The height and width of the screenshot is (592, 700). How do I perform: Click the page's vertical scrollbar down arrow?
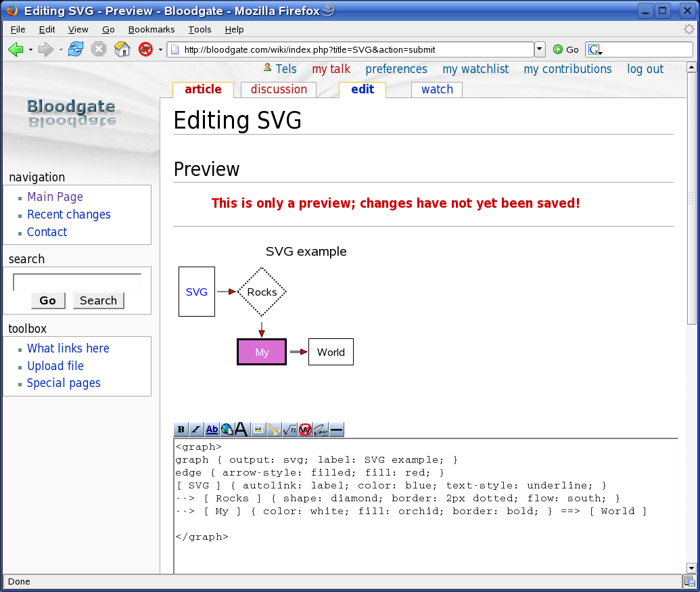(x=691, y=568)
